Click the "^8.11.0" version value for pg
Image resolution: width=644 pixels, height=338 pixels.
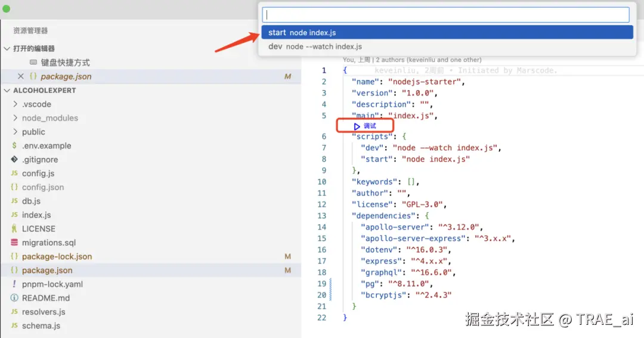408,284
